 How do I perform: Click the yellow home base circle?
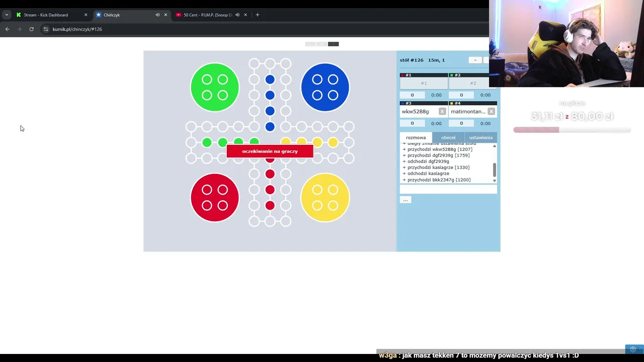coord(325,198)
